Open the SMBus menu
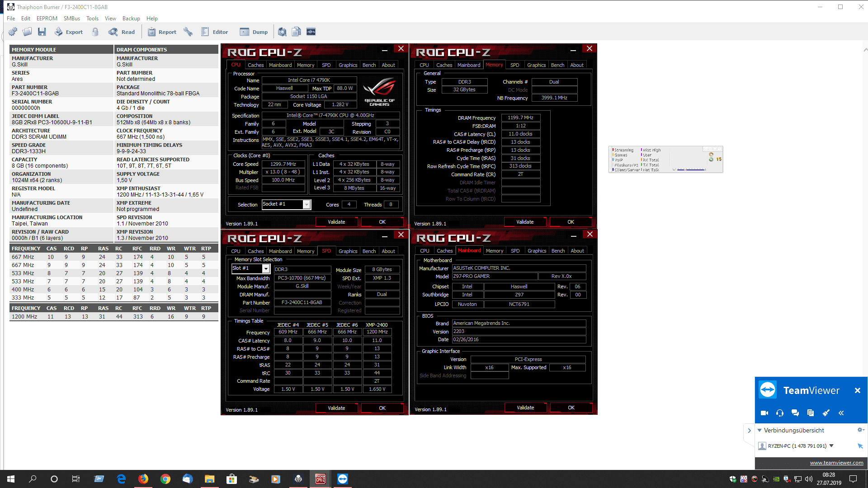Screen dimensions: 868x488 point(72,19)
